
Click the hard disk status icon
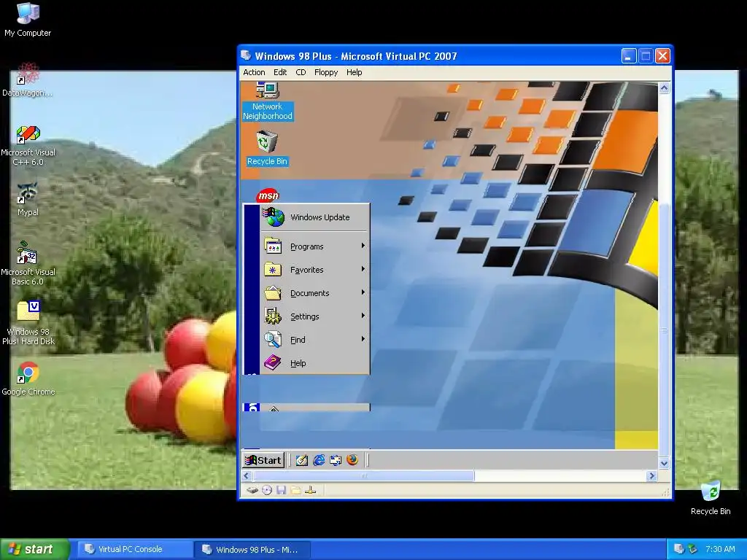tap(252, 490)
